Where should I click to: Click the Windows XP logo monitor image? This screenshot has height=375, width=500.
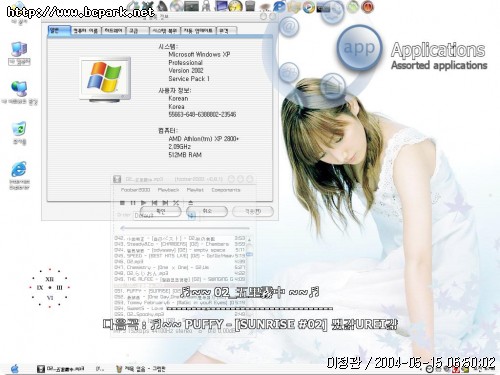(105, 79)
